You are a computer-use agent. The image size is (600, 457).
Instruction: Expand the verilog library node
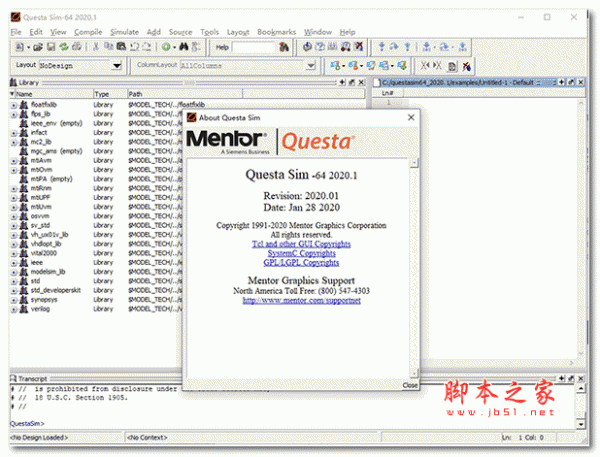click(14, 310)
